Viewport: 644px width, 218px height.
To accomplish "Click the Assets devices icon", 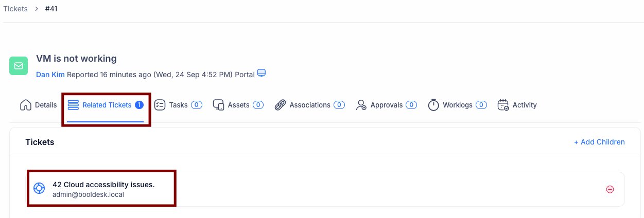I will pyautogui.click(x=219, y=105).
